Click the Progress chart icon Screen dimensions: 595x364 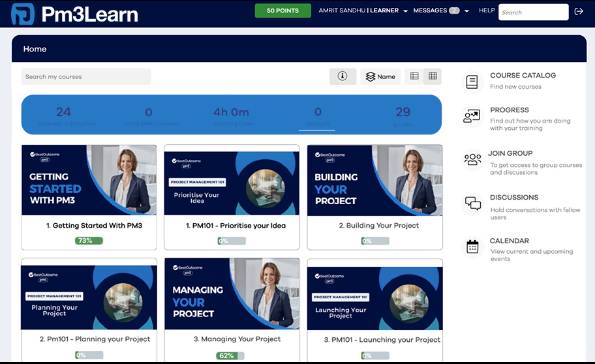472,116
